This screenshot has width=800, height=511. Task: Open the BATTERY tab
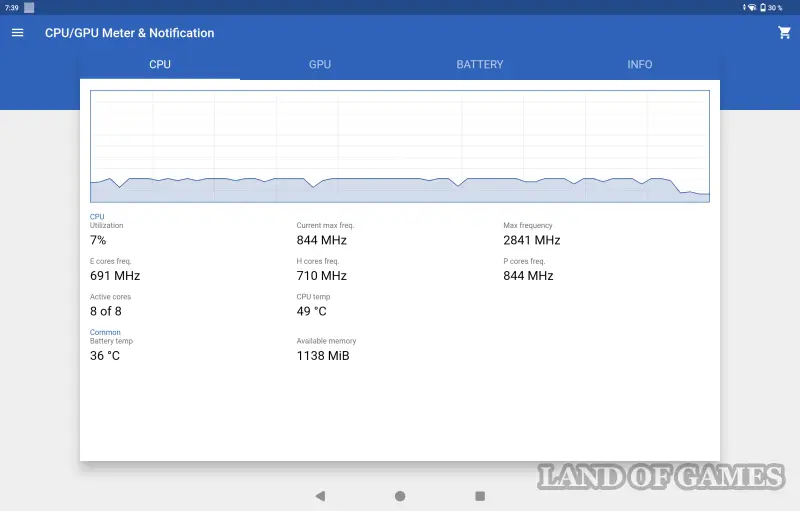[480, 65]
